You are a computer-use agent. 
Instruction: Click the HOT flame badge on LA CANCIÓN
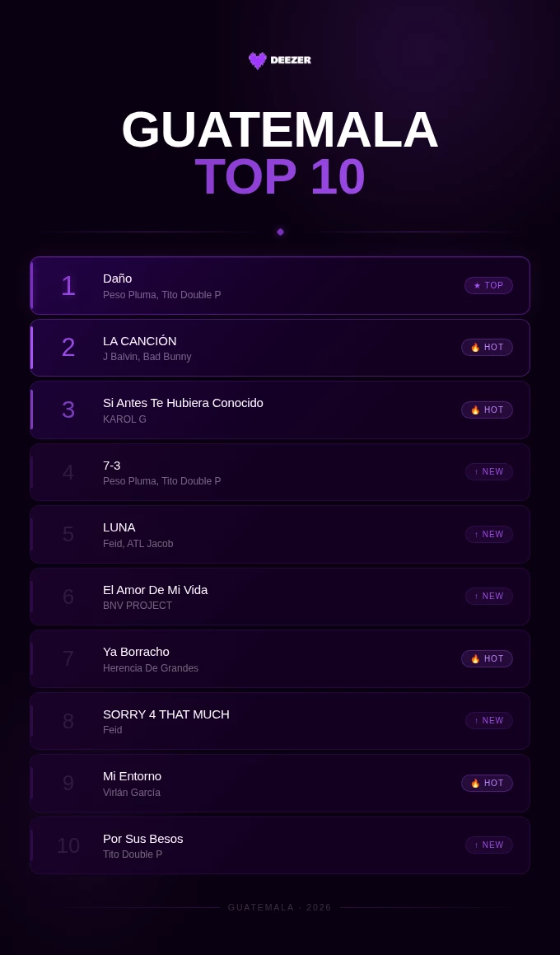tap(487, 348)
